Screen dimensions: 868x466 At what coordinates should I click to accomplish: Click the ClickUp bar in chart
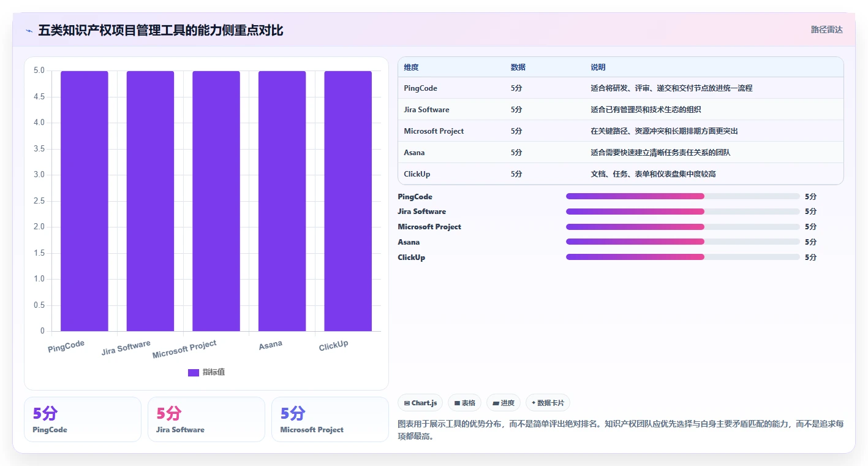[348, 201]
